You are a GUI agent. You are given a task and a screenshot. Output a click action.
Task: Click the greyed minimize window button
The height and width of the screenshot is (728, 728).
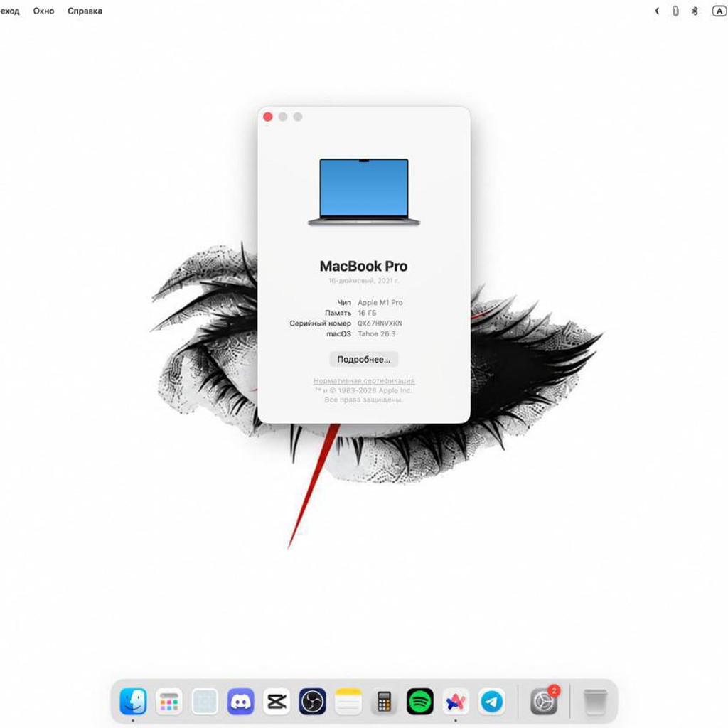[x=283, y=117]
